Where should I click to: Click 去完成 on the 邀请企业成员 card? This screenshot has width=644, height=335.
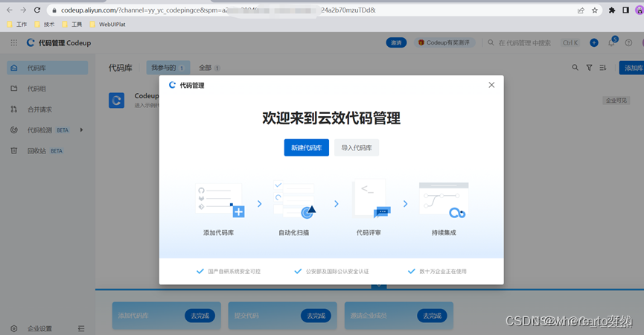click(432, 316)
